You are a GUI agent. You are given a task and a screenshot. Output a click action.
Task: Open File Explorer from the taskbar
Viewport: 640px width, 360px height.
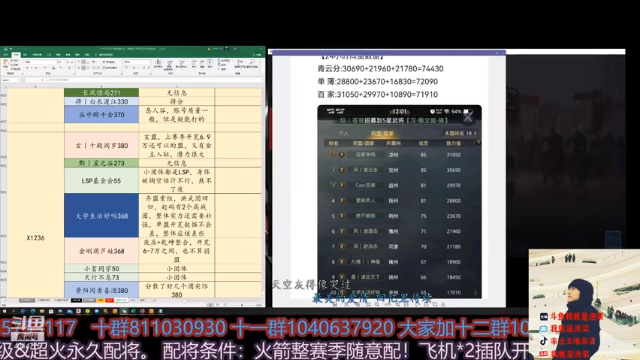(42, 311)
